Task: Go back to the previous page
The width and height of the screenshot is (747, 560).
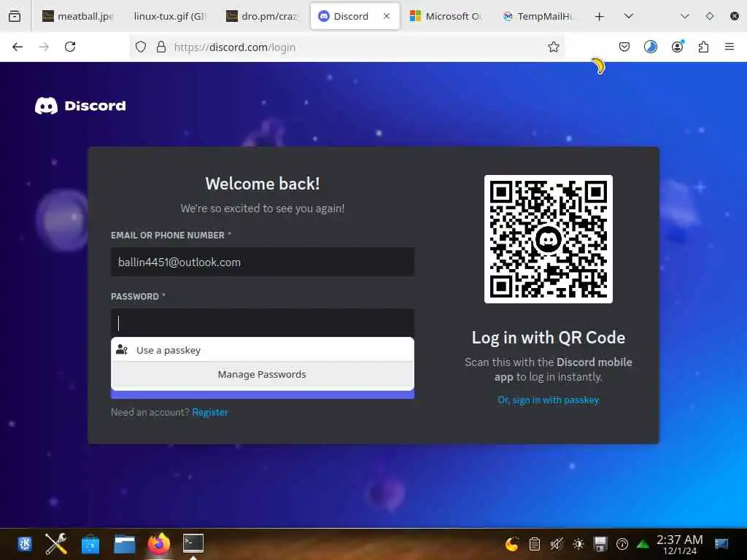Action: pyautogui.click(x=18, y=47)
